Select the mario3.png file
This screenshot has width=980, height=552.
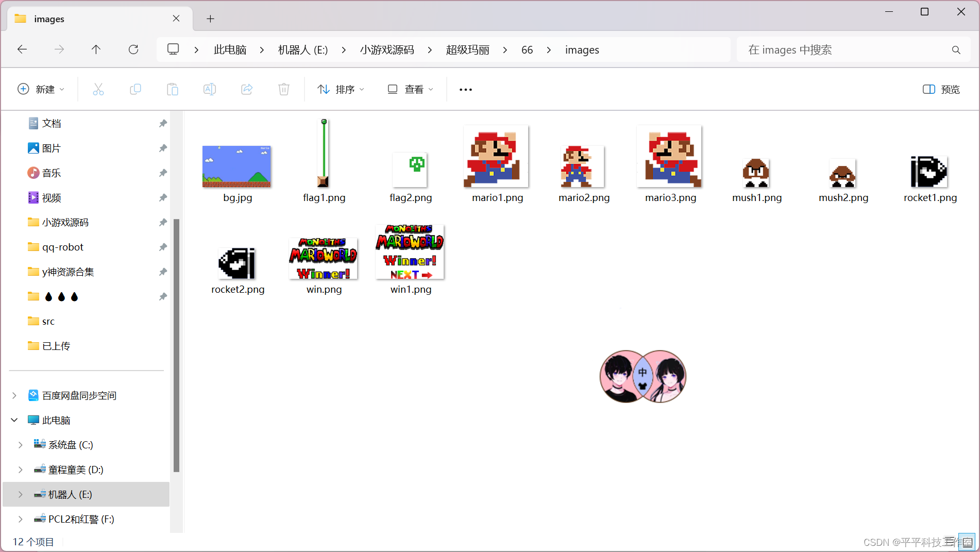(670, 164)
